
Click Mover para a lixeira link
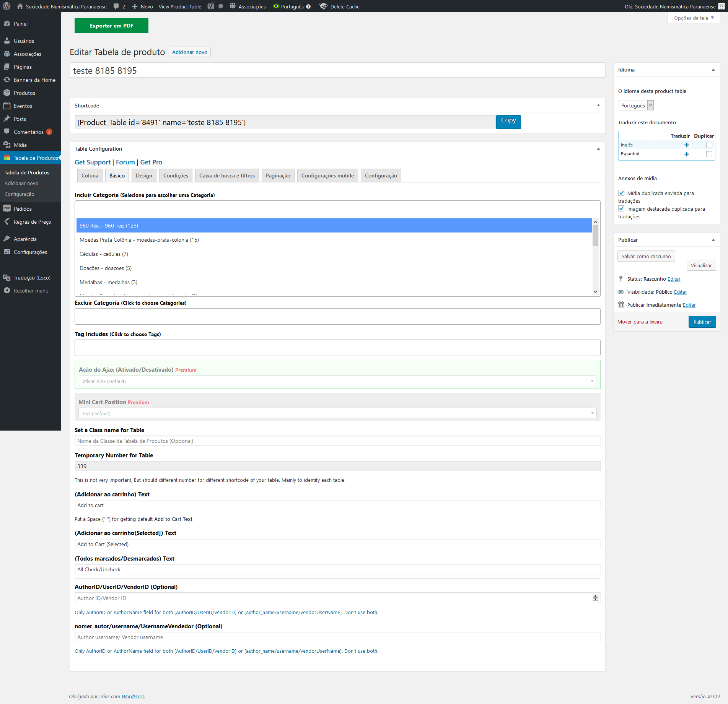coord(640,322)
